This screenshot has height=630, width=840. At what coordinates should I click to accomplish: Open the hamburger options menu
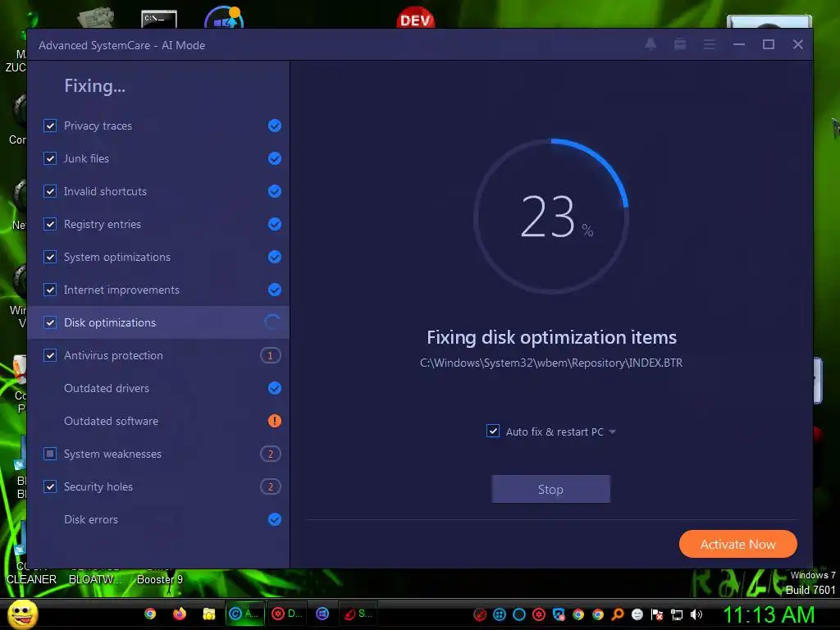[x=710, y=44]
